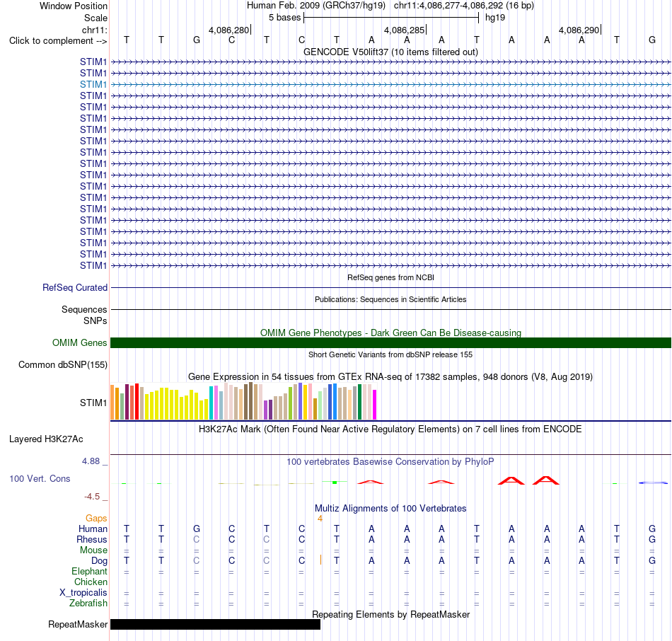Image resolution: width=672 pixels, height=641 pixels.
Task: Click the 'hg19' label beside the scale bar
Action: [x=495, y=18]
